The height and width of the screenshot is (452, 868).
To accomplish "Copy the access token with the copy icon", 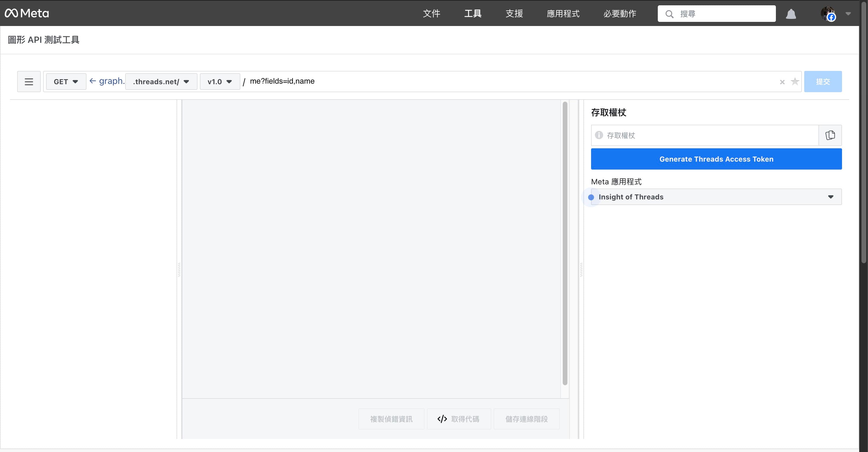I will 830,135.
